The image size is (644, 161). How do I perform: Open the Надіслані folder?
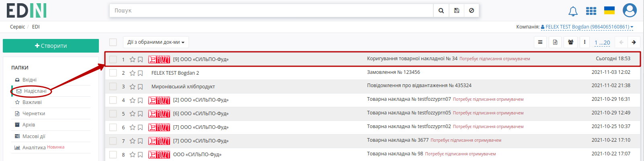pos(35,91)
